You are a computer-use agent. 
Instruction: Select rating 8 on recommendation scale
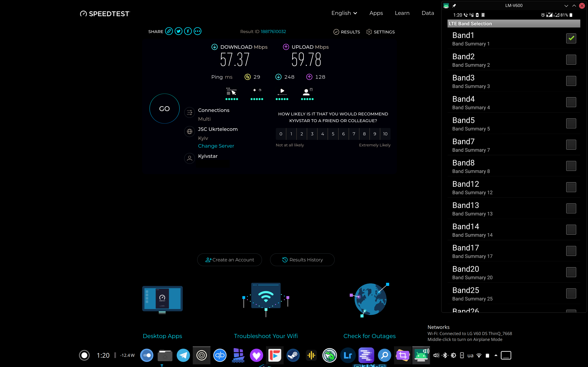364,134
